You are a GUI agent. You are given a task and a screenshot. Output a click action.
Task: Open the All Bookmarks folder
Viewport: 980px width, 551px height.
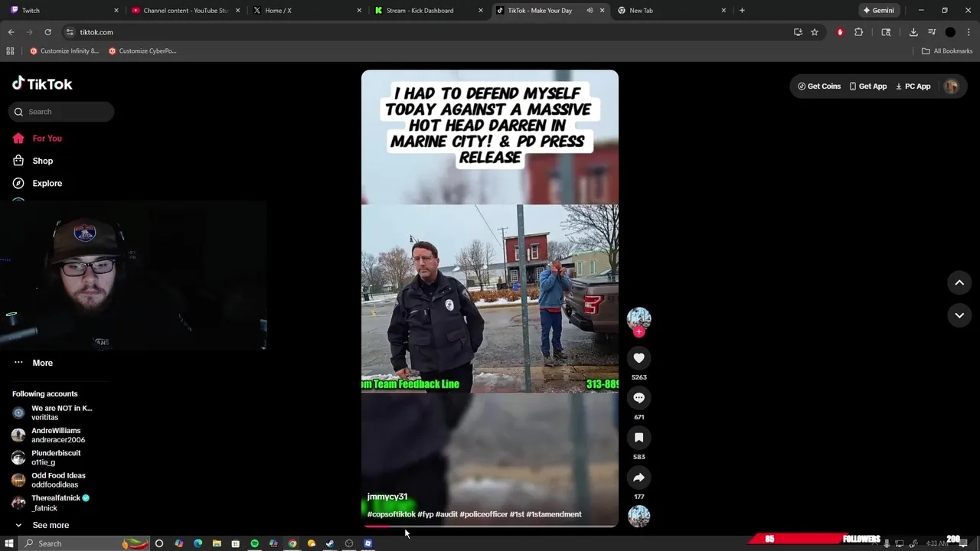(947, 51)
